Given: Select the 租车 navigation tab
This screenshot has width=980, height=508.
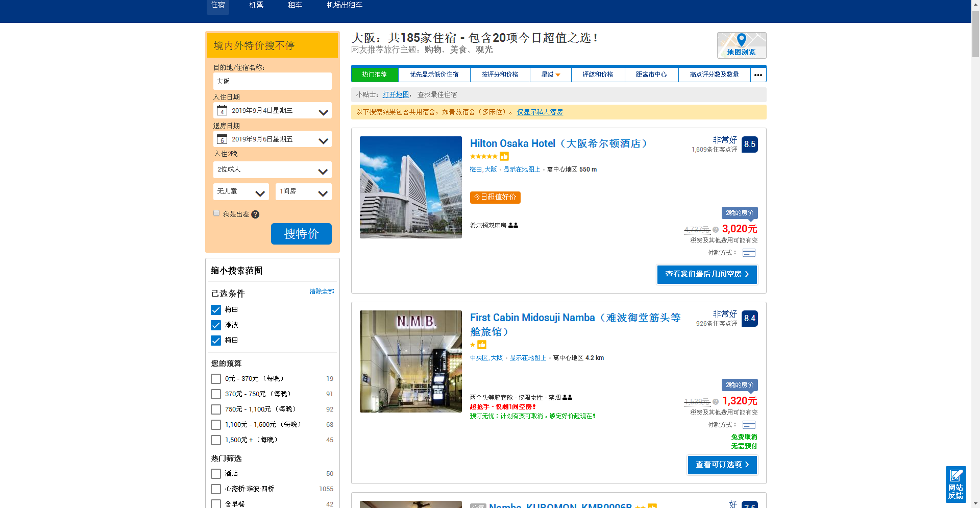Looking at the screenshot, I should click(295, 5).
